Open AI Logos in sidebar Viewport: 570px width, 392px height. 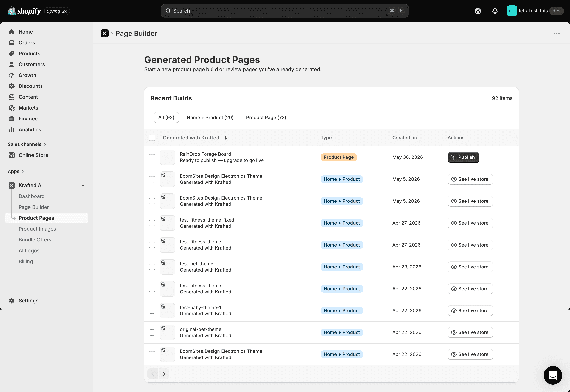point(29,251)
